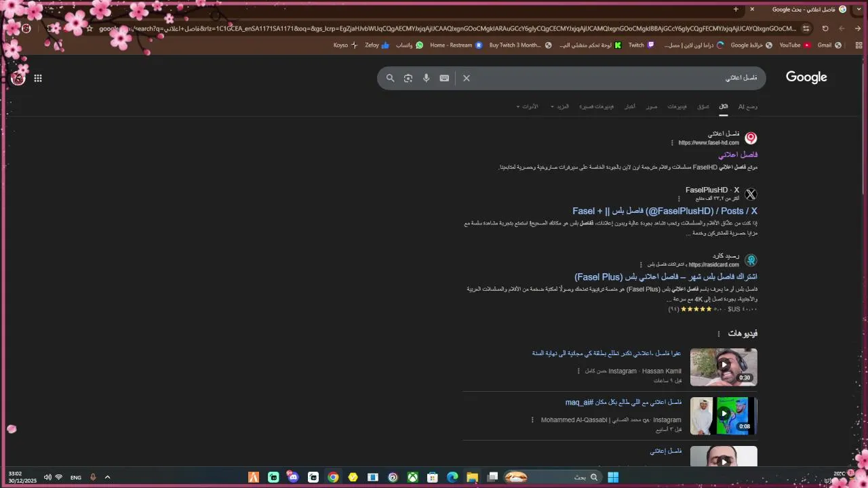Open the تسوّق (Shopping) tab
This screenshot has height=488, width=868.
point(703,106)
